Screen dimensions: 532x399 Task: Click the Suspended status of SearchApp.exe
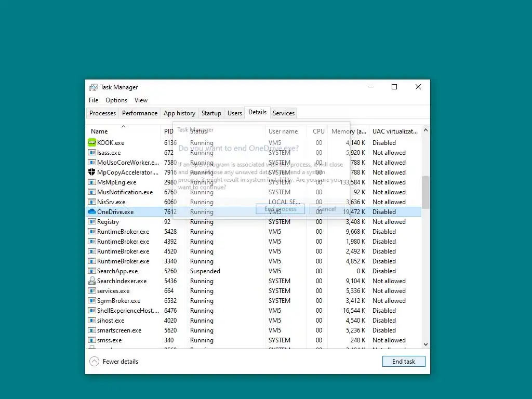[x=205, y=271]
